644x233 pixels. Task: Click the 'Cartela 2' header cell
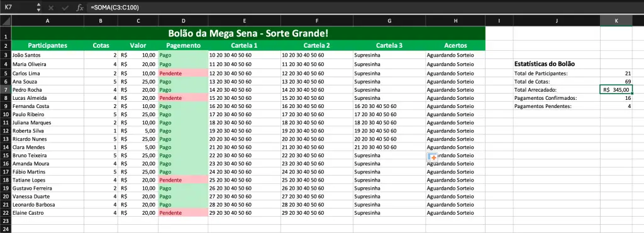coord(317,46)
